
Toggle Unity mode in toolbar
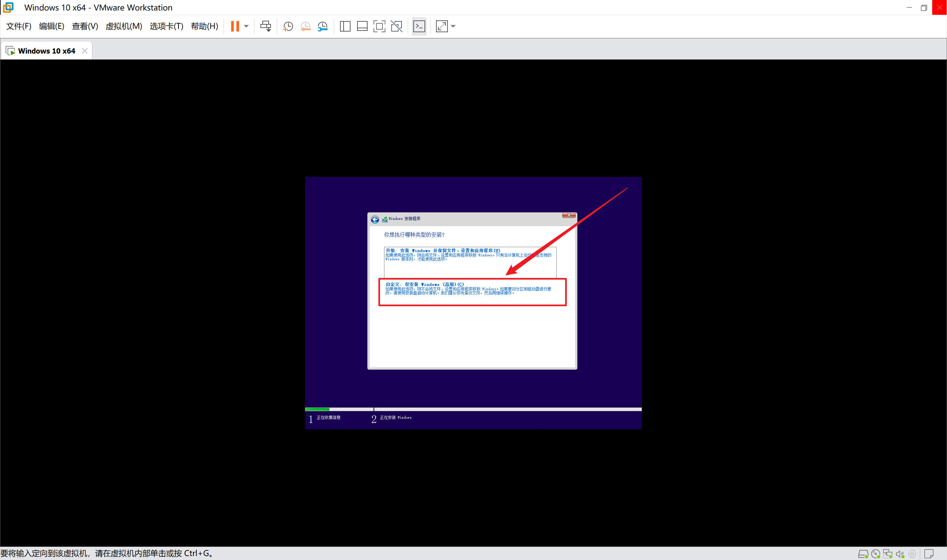point(396,26)
